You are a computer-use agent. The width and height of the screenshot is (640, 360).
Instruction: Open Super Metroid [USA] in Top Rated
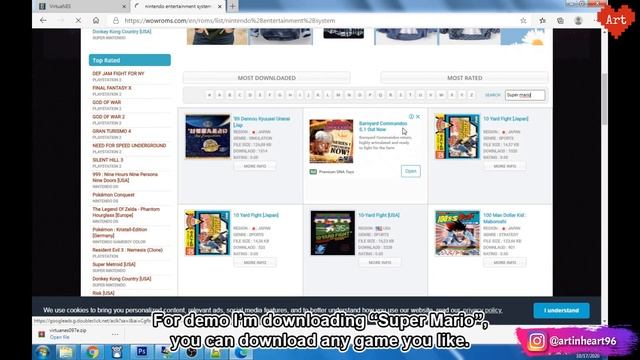[x=114, y=264]
